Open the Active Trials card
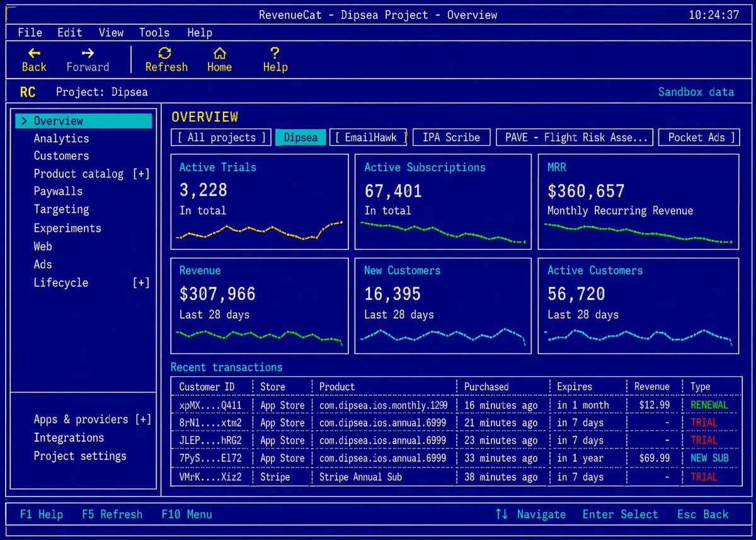This screenshot has height=540, width=756. pyautogui.click(x=260, y=202)
